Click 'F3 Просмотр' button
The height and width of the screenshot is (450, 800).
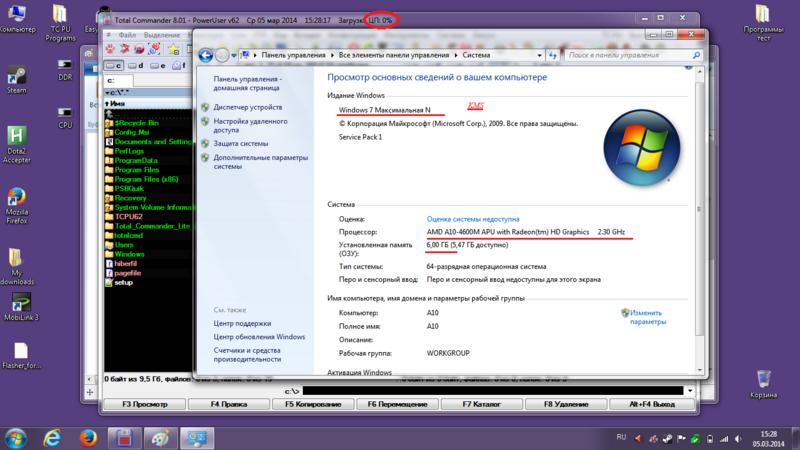click(144, 404)
